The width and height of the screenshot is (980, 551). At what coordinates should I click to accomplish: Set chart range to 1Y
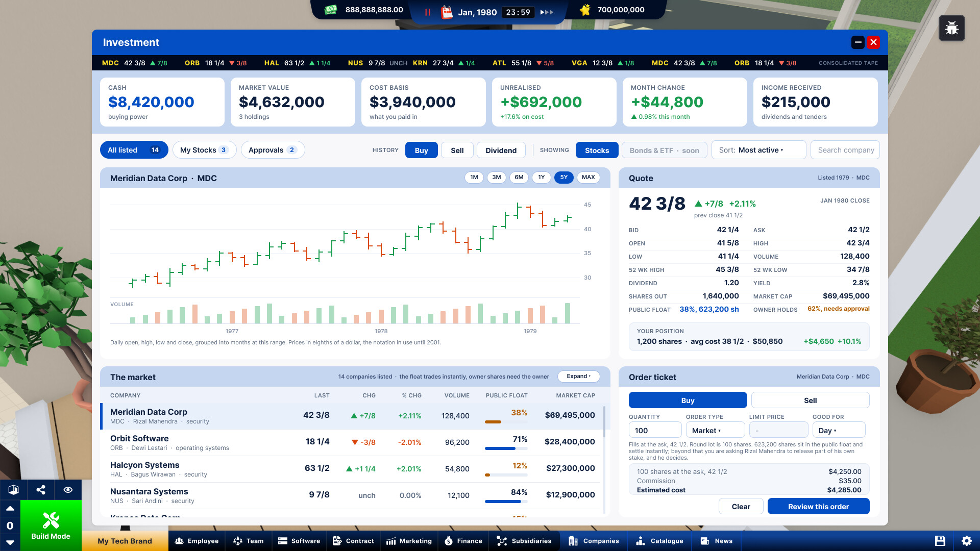(542, 178)
